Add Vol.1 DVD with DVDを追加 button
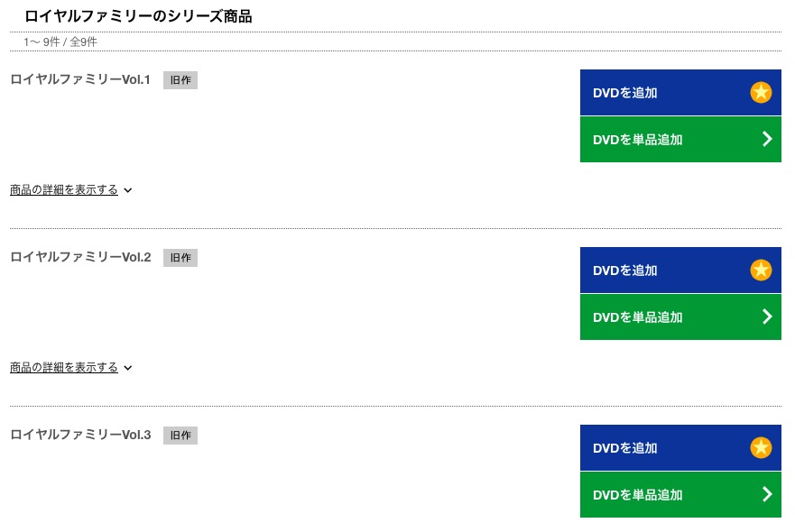 click(x=680, y=92)
